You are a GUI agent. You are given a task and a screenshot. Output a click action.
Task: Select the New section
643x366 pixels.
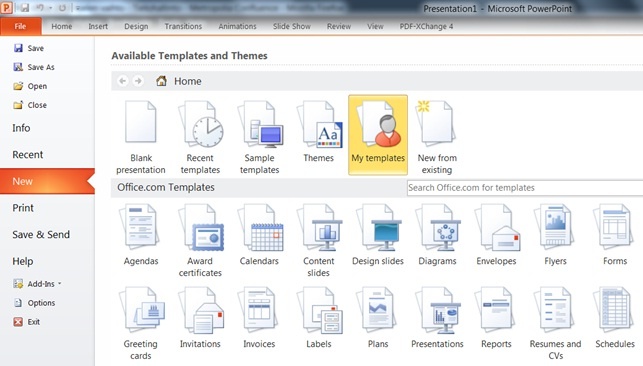47,181
